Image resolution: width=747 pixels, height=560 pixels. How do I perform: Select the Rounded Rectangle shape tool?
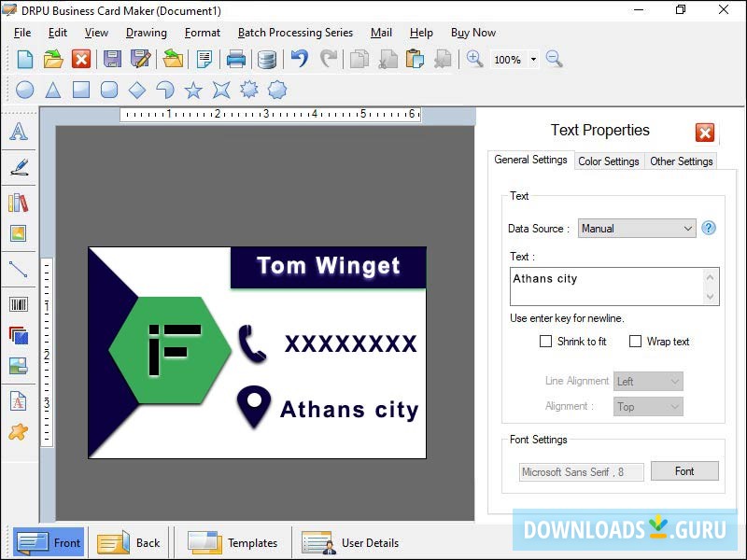[109, 90]
